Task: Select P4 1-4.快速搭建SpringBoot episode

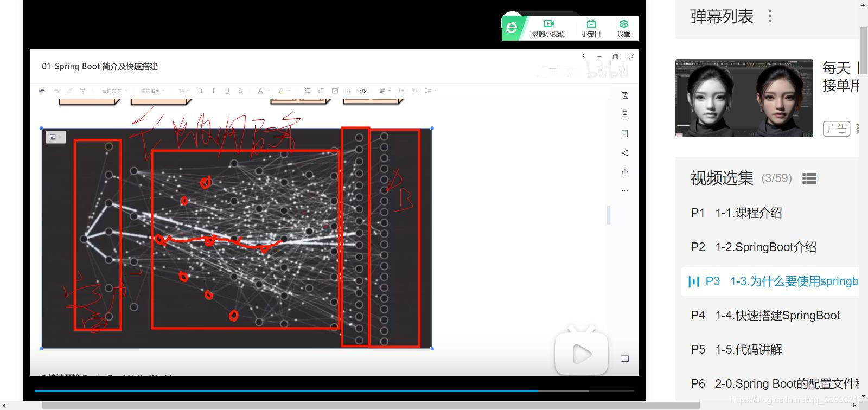Action: coord(770,316)
